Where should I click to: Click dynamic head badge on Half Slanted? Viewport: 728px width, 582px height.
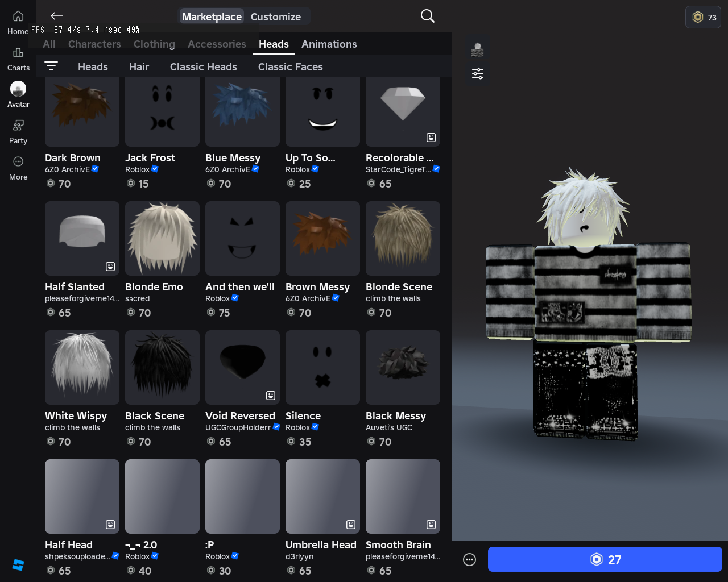tap(110, 267)
